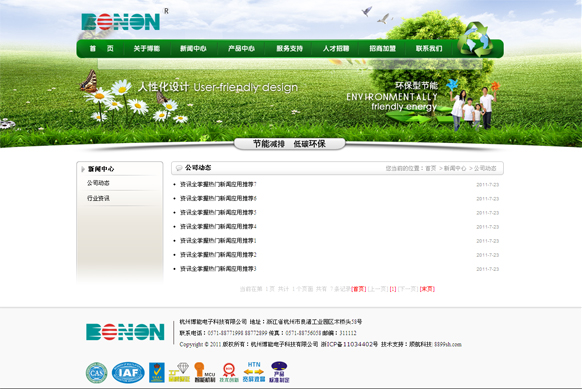Click the 节能减排 低碳环保 banner label
Viewport: 582px width, 389px height.
tap(290, 144)
